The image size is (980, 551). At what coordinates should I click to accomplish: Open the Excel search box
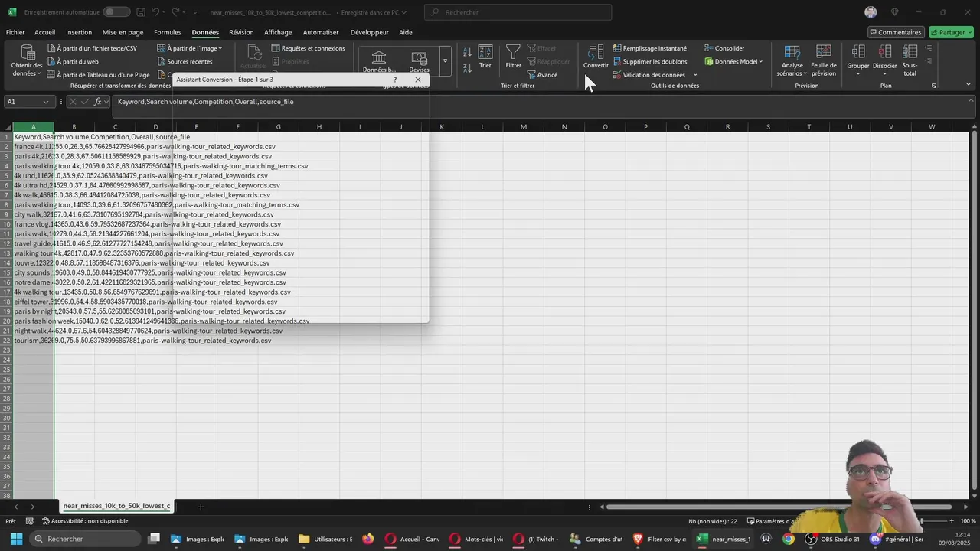click(518, 12)
